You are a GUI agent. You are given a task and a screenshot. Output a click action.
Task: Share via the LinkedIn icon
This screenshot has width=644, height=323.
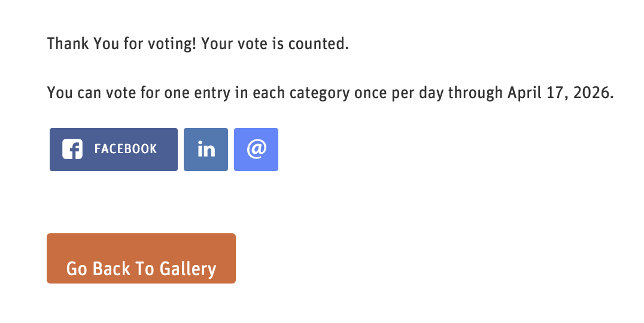click(x=206, y=150)
